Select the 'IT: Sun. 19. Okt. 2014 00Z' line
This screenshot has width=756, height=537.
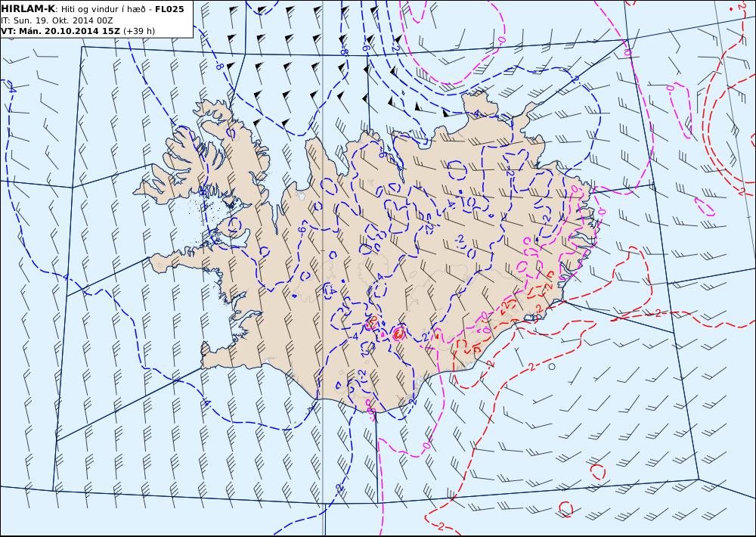tap(57, 20)
